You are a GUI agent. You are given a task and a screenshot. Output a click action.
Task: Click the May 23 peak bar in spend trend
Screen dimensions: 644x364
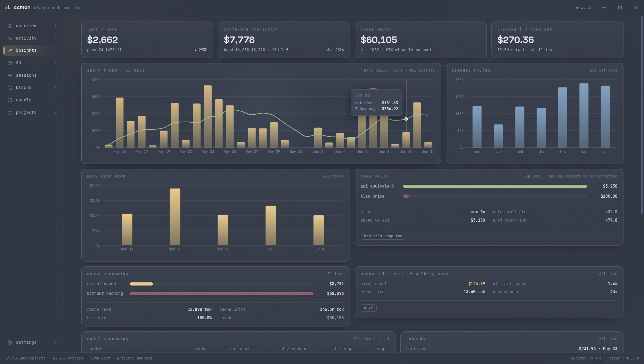coord(207,116)
